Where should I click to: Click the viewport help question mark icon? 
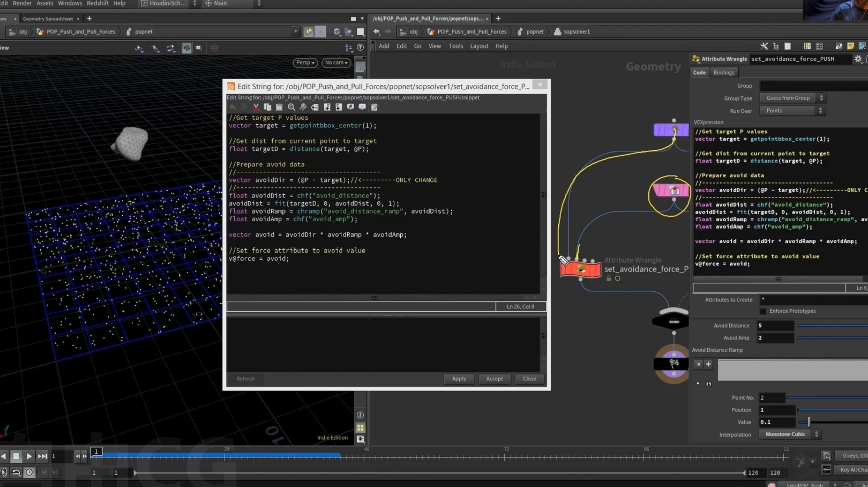click(x=360, y=47)
